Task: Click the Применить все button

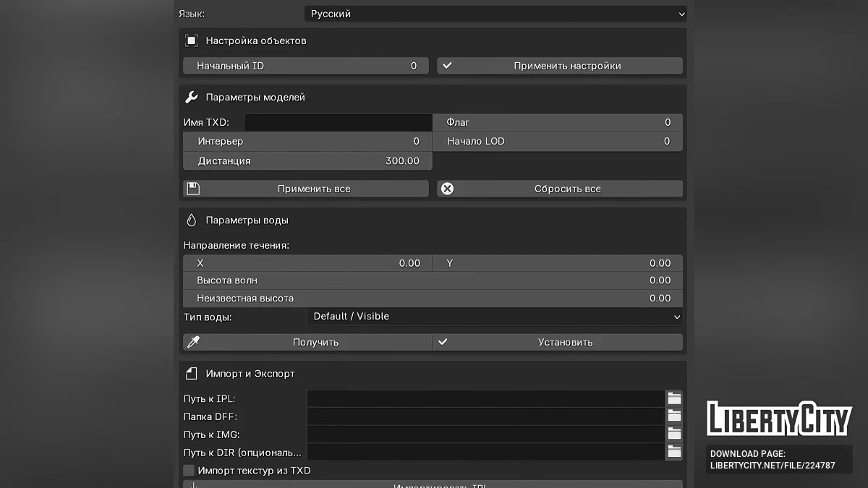Action: pyautogui.click(x=306, y=189)
